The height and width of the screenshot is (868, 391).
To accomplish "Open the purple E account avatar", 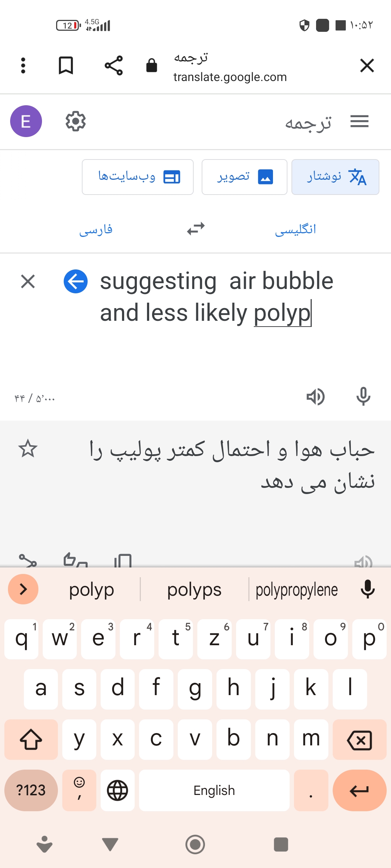I will pos(26,122).
